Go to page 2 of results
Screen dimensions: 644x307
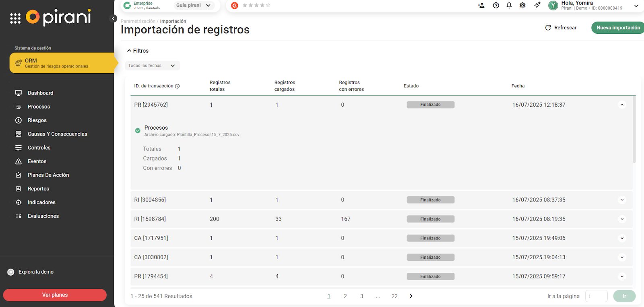pos(345,296)
